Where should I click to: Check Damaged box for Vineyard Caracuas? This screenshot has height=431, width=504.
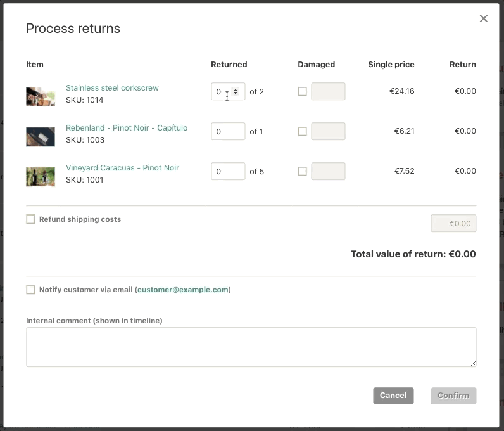click(302, 171)
